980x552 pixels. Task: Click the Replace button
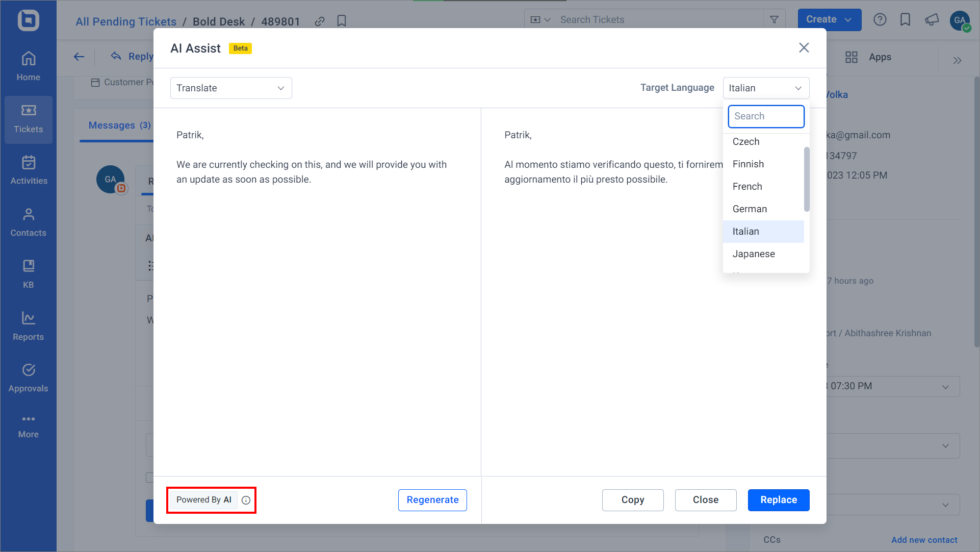[x=779, y=499]
